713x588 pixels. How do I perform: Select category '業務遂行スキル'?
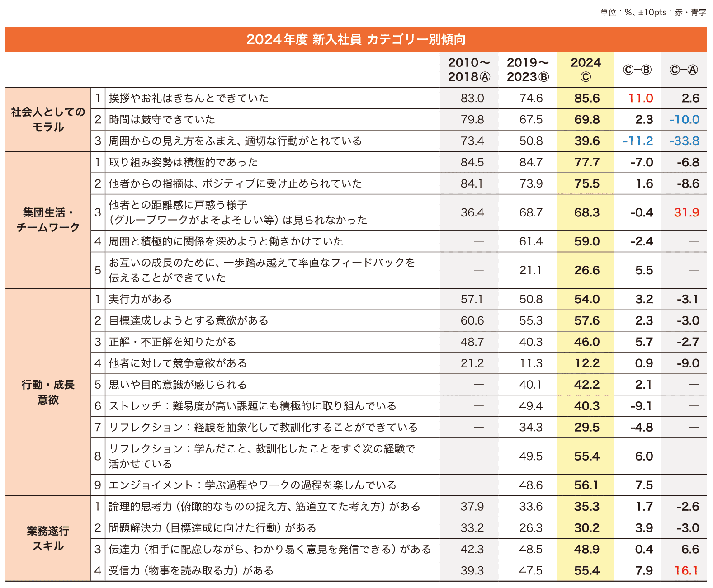(x=48, y=538)
